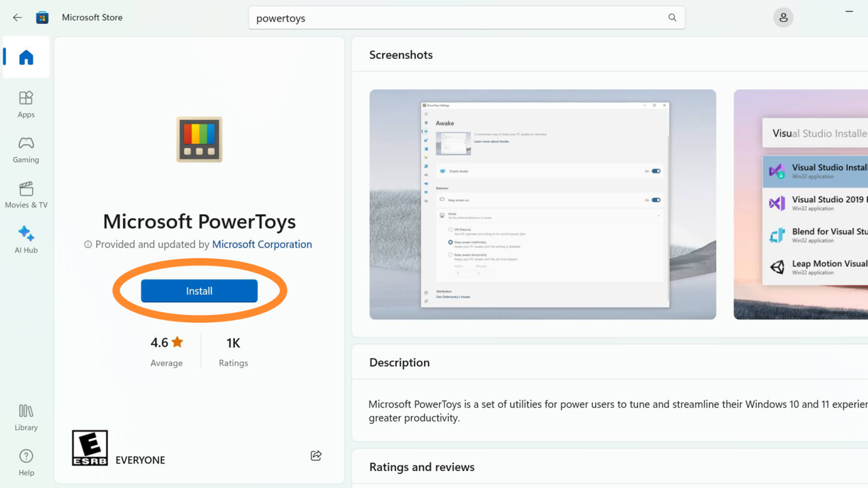Open your account profile icon
Image resolution: width=868 pixels, height=488 pixels.
pyautogui.click(x=783, y=18)
